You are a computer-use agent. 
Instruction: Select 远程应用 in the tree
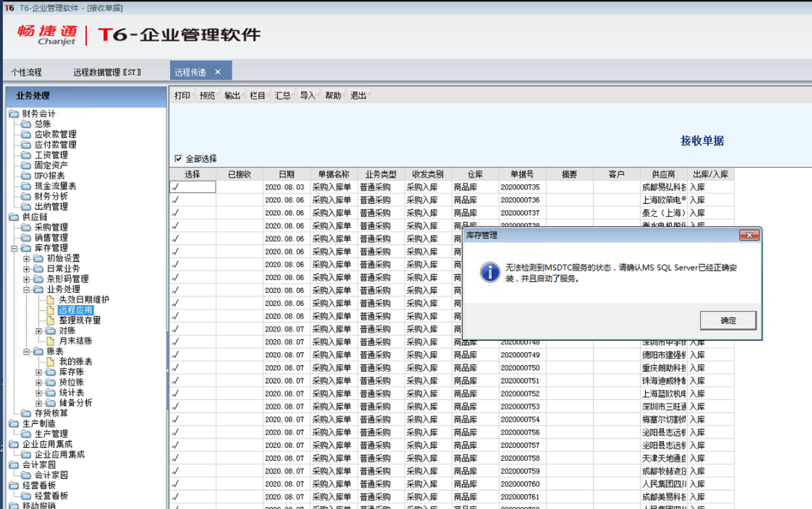[75, 310]
